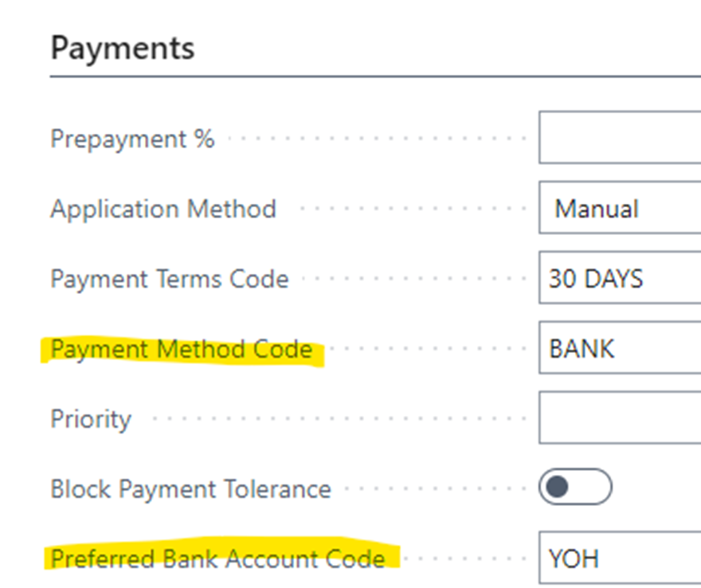This screenshot has height=588, width=701.
Task: Click the highlighted Payment Method Code label
Action: pos(181,349)
